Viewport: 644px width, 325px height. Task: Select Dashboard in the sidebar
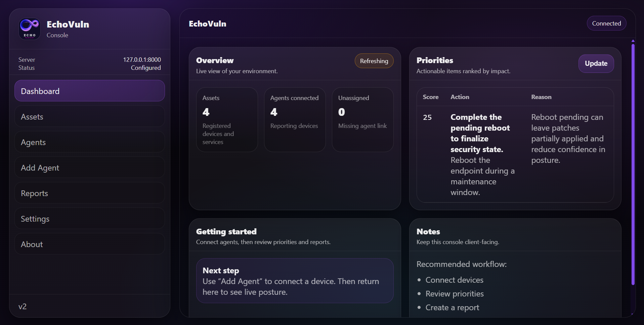point(89,91)
